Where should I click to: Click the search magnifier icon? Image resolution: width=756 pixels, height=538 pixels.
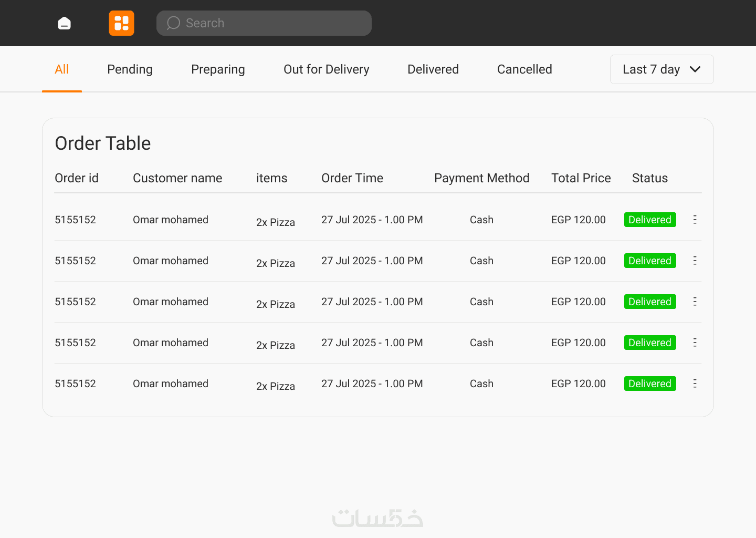(173, 23)
